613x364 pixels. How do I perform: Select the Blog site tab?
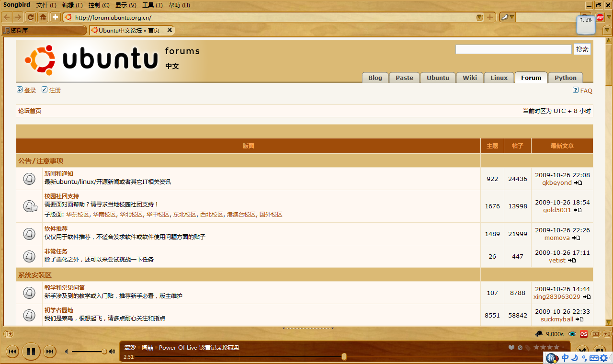tap(375, 78)
